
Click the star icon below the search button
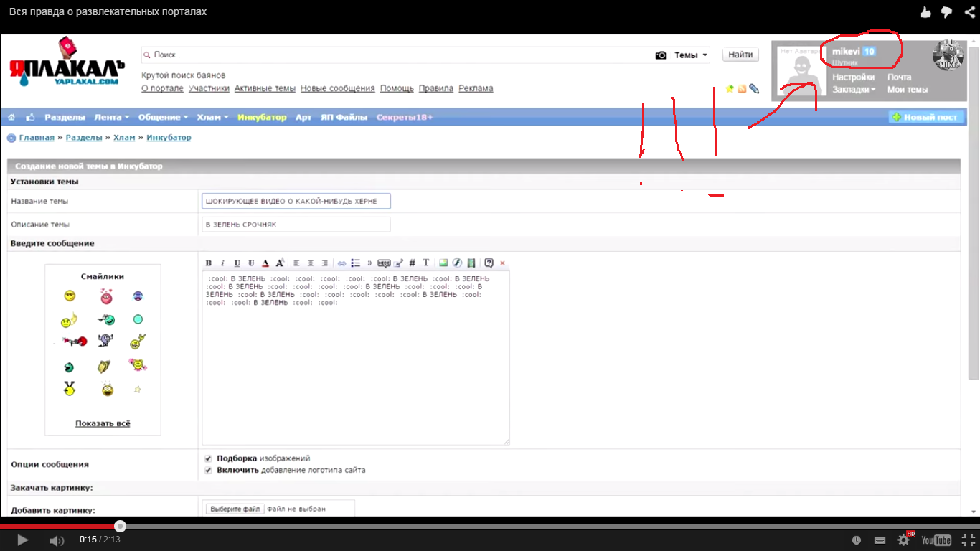coord(730,89)
